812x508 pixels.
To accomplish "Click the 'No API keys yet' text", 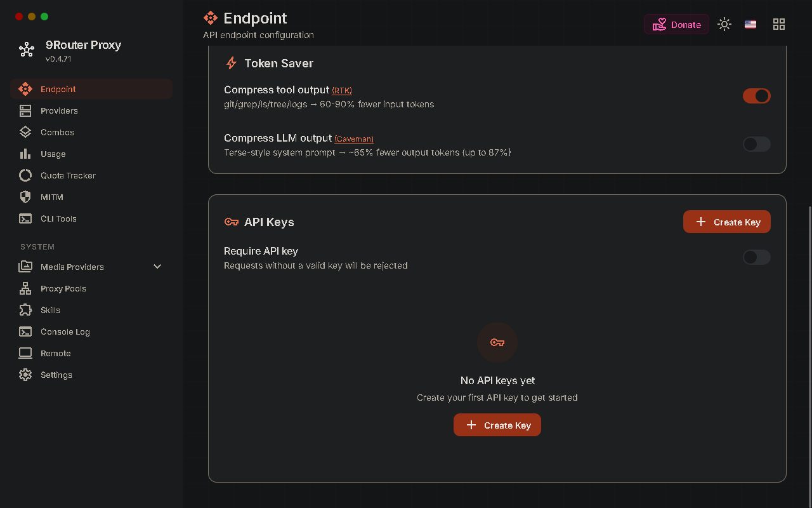I will (497, 380).
